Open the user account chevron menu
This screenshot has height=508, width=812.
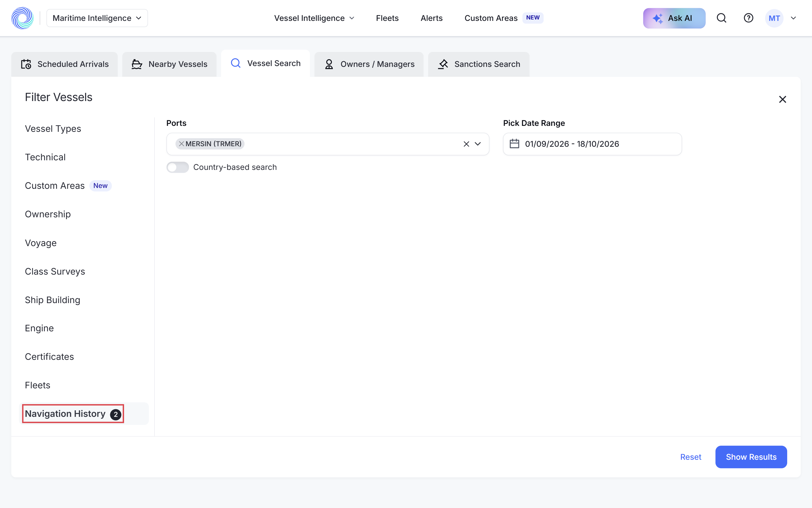click(793, 18)
